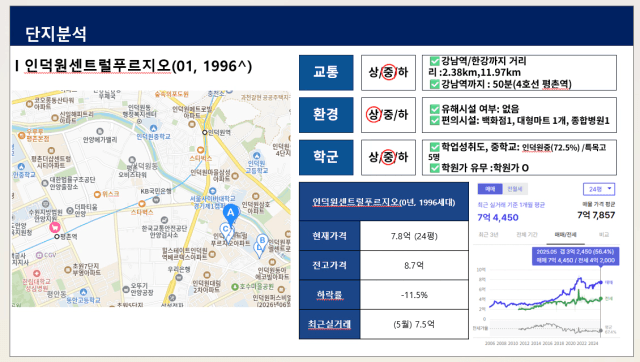
Task: Select the 위스크 cafe icon
Action: (x=97, y=194)
